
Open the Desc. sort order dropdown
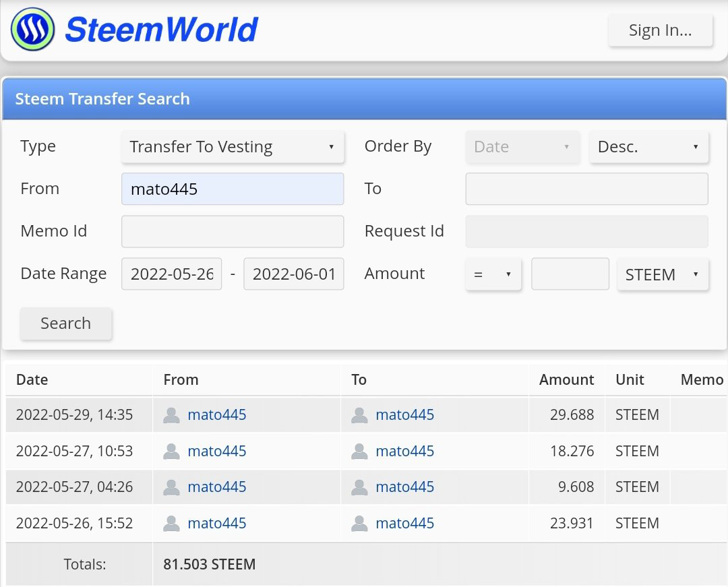(648, 147)
